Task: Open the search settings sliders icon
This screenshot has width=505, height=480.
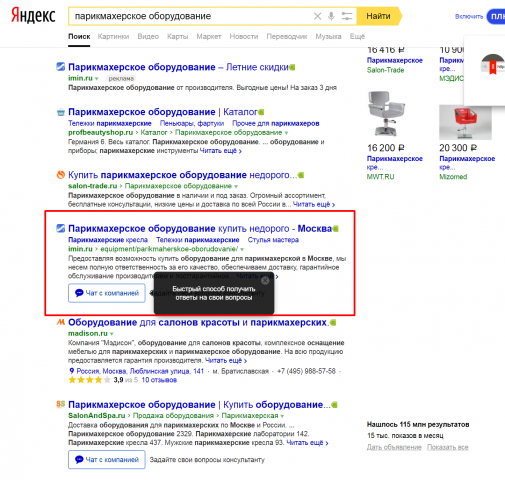Action: pyautogui.click(x=347, y=16)
